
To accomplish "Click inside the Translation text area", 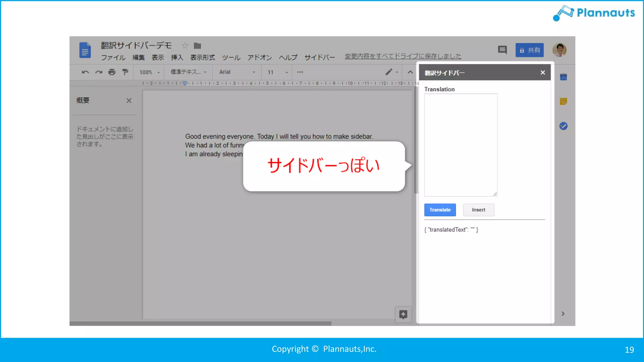I will (x=460, y=145).
